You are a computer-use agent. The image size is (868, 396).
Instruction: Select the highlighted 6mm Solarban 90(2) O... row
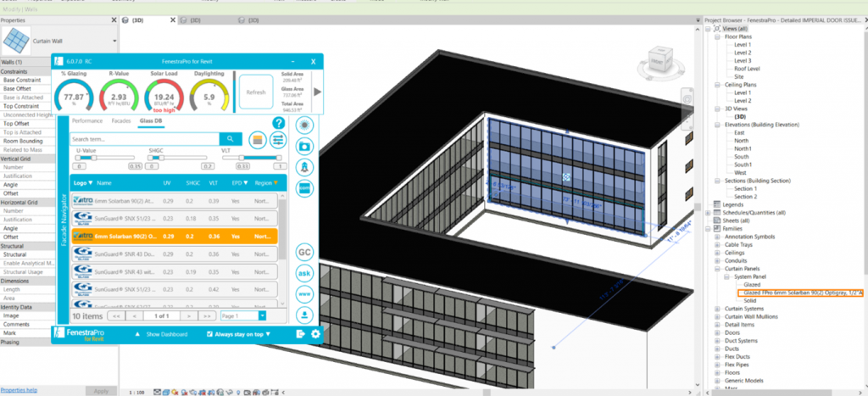(x=175, y=236)
